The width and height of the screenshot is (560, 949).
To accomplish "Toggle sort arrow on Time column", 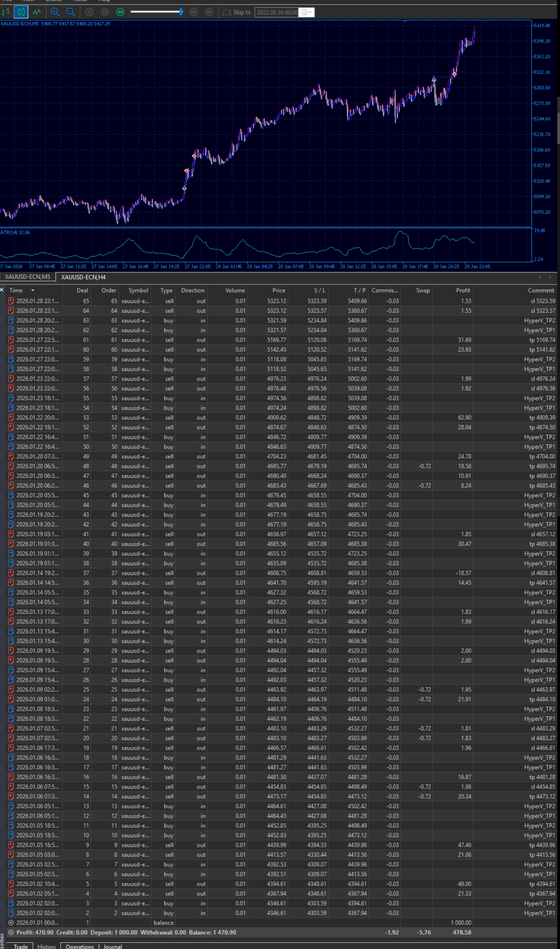I will (x=33, y=290).
